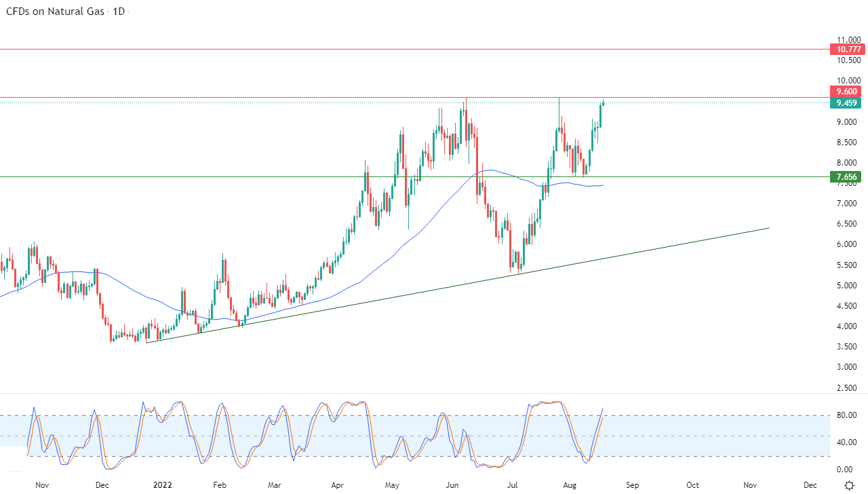Click the Apr time axis label
868x494 pixels.
tap(336, 485)
